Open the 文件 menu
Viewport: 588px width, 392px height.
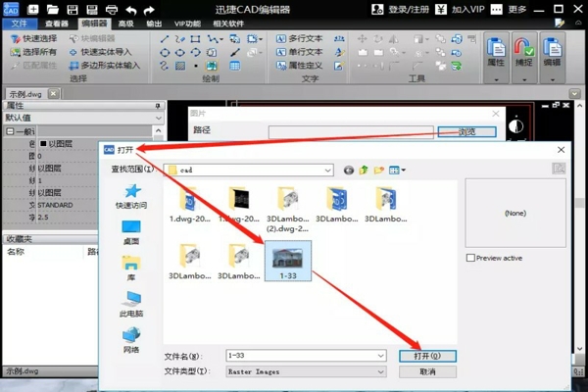pyautogui.click(x=20, y=24)
